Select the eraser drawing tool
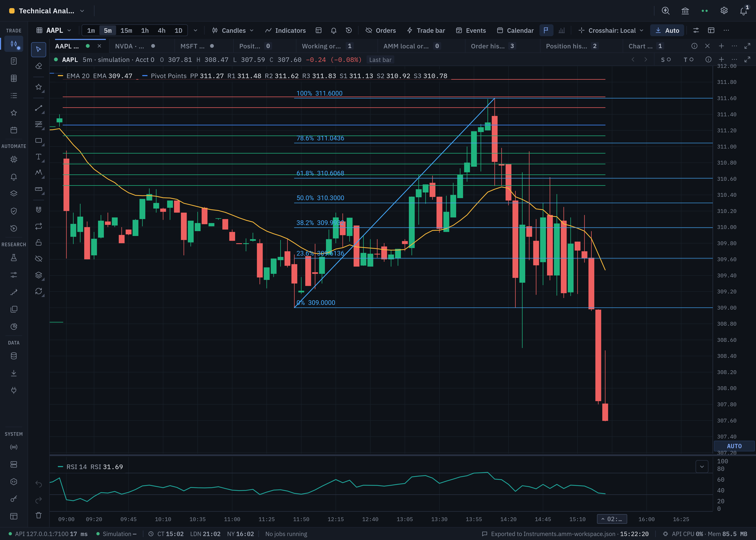Image resolution: width=756 pixels, height=540 pixels. tap(39, 66)
